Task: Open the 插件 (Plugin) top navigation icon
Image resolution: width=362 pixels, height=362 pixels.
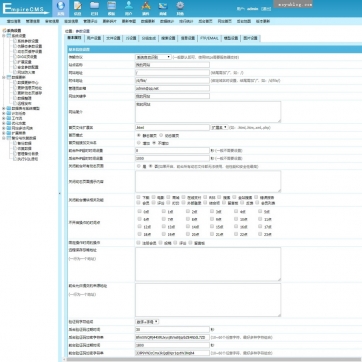Action: point(146,8)
